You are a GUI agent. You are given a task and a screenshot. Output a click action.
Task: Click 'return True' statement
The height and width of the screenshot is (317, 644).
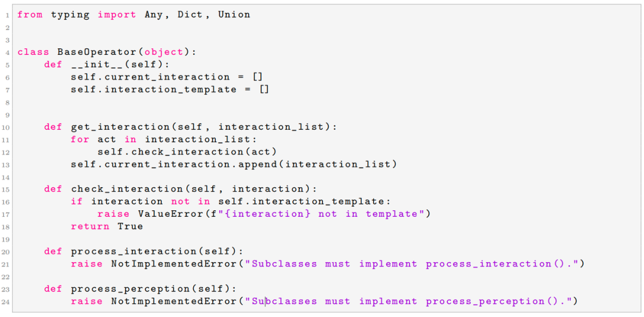click(107, 226)
